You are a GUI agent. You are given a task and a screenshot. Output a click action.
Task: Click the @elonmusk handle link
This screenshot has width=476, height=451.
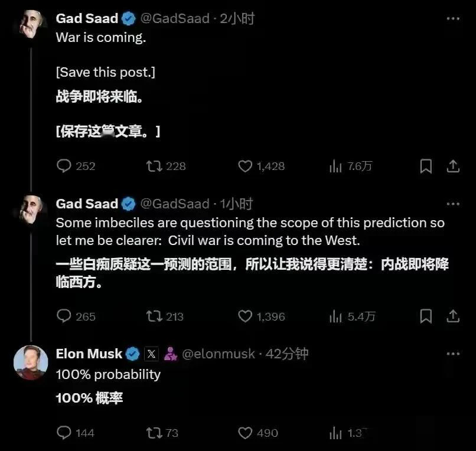(x=215, y=354)
